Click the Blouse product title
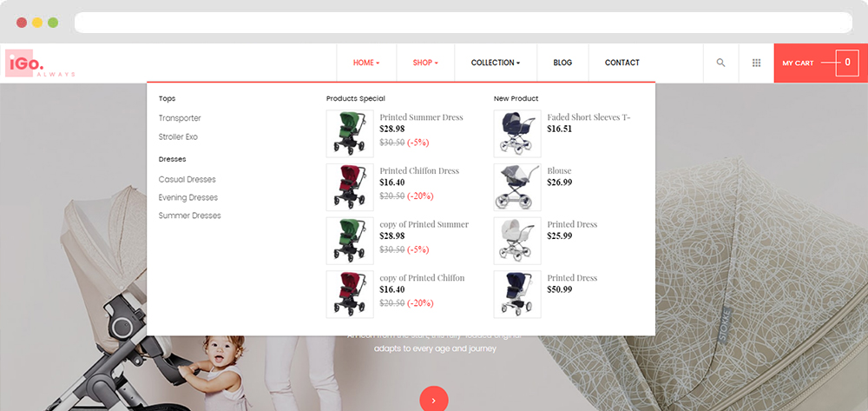The height and width of the screenshot is (411, 868). [x=560, y=171]
